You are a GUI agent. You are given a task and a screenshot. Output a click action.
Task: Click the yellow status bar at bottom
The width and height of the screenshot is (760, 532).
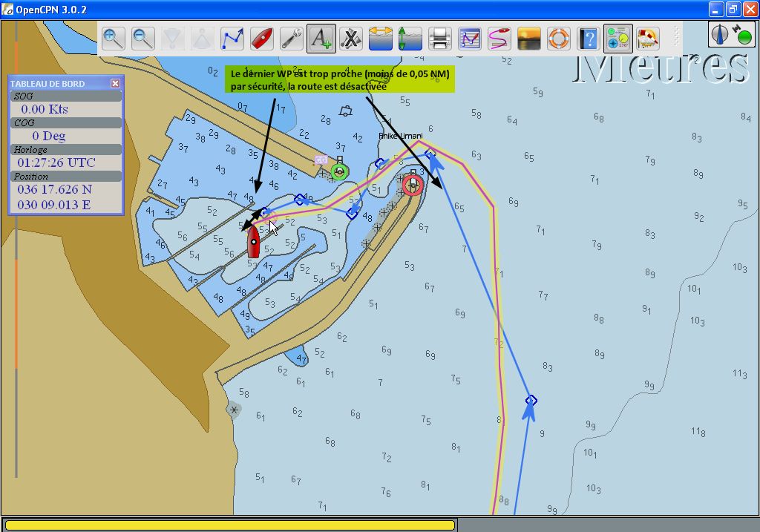point(229,525)
